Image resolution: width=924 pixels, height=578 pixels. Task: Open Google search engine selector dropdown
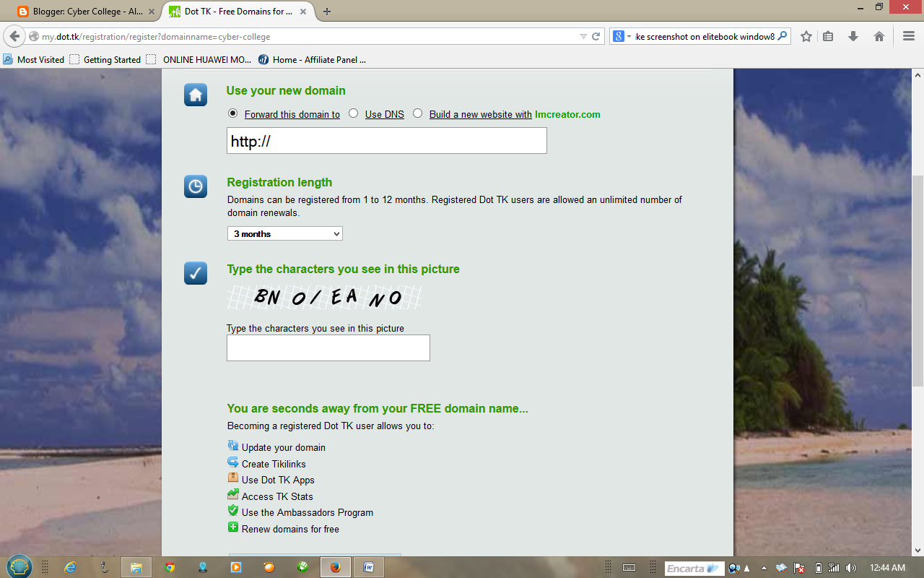point(621,36)
